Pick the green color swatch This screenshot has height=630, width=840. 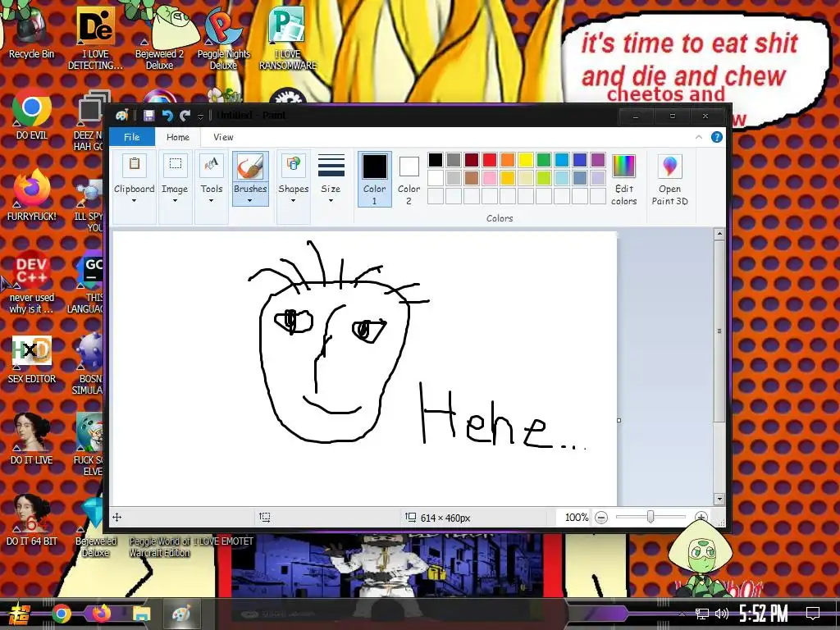point(544,160)
